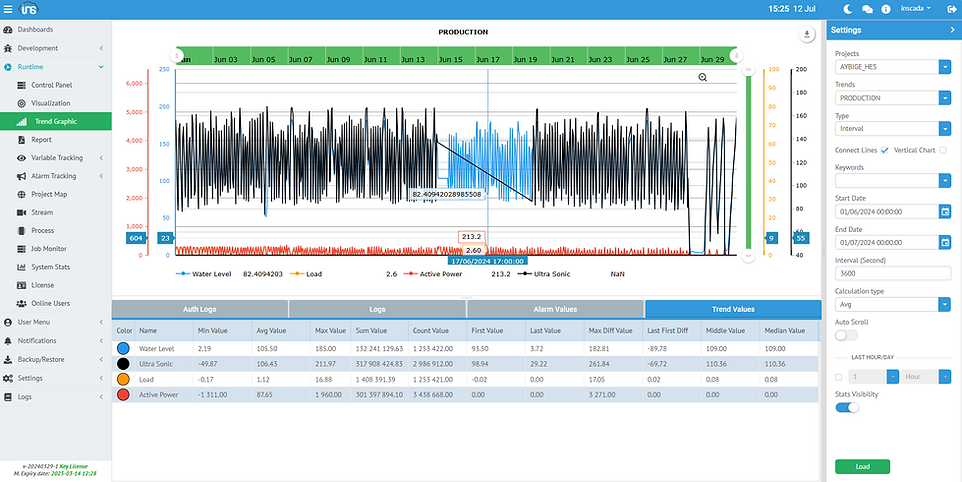962x482 pixels.
Task: Open the Calculation type dropdown
Action: [x=944, y=304]
